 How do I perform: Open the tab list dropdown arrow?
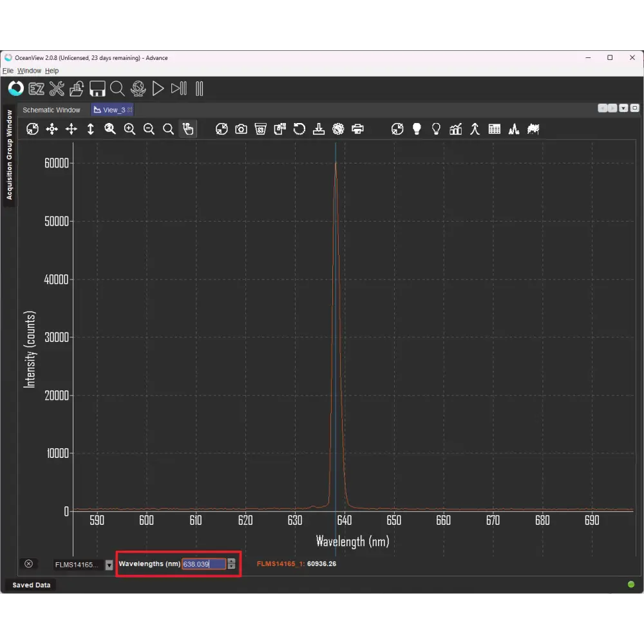coord(623,108)
